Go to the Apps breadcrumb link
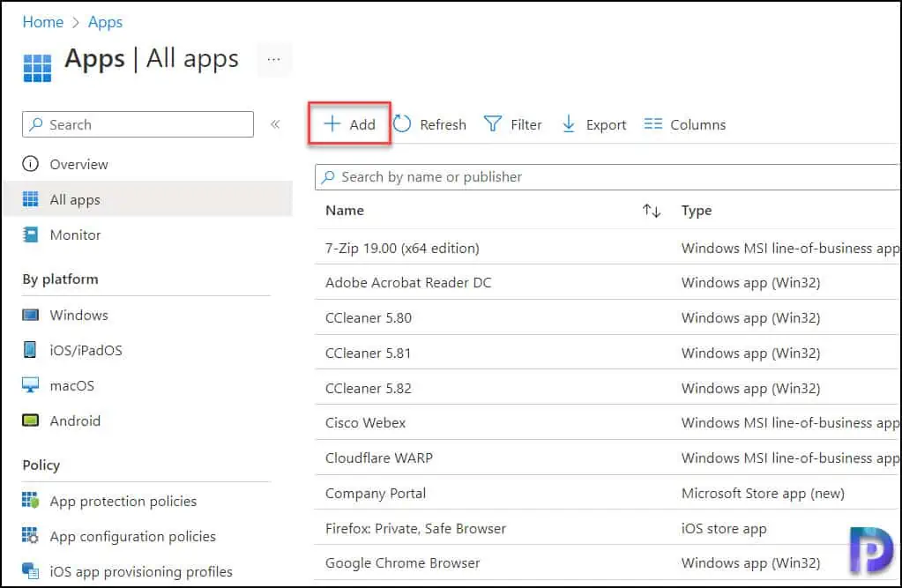The image size is (902, 588). point(105,22)
